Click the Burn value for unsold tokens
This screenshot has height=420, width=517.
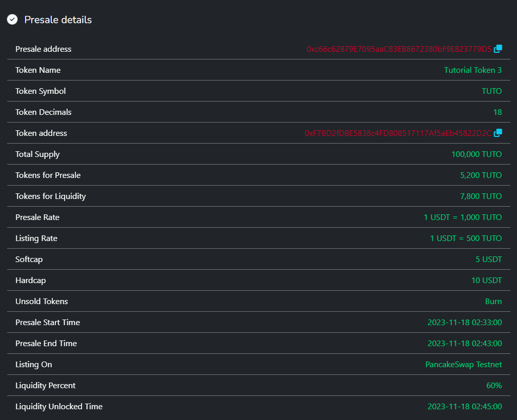pos(493,302)
